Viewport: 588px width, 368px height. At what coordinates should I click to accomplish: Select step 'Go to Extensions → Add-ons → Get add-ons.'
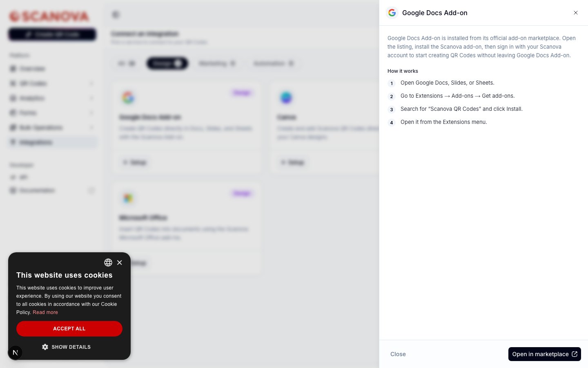457,96
